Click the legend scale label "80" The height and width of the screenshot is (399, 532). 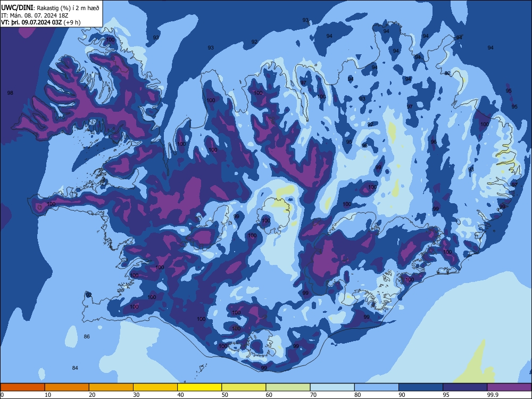pos(358,395)
